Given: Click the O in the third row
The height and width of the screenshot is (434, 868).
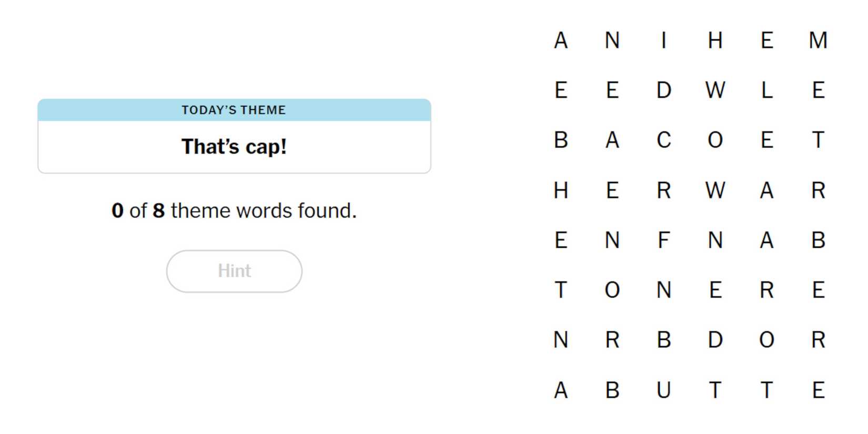Looking at the screenshot, I should pyautogui.click(x=714, y=140).
